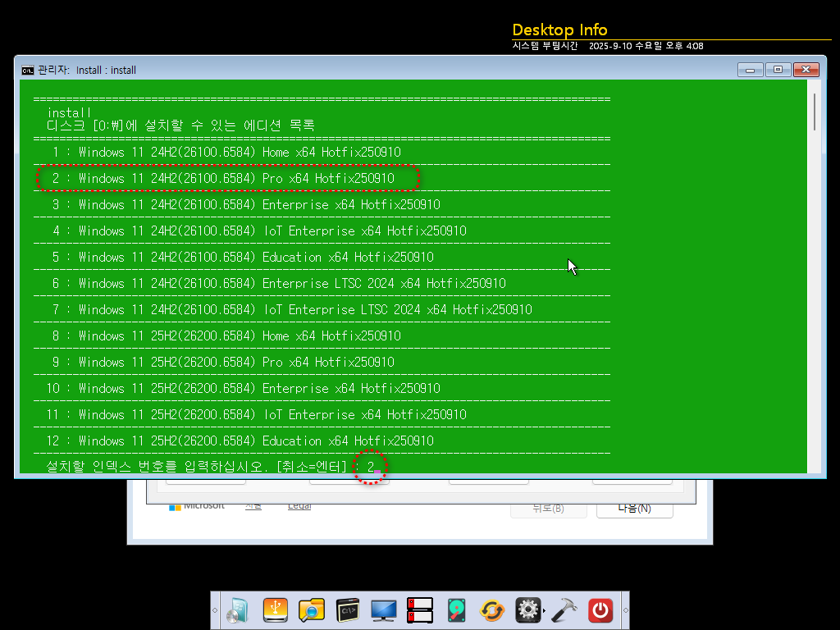Click the '관리자: Install : install' window title

click(x=87, y=71)
